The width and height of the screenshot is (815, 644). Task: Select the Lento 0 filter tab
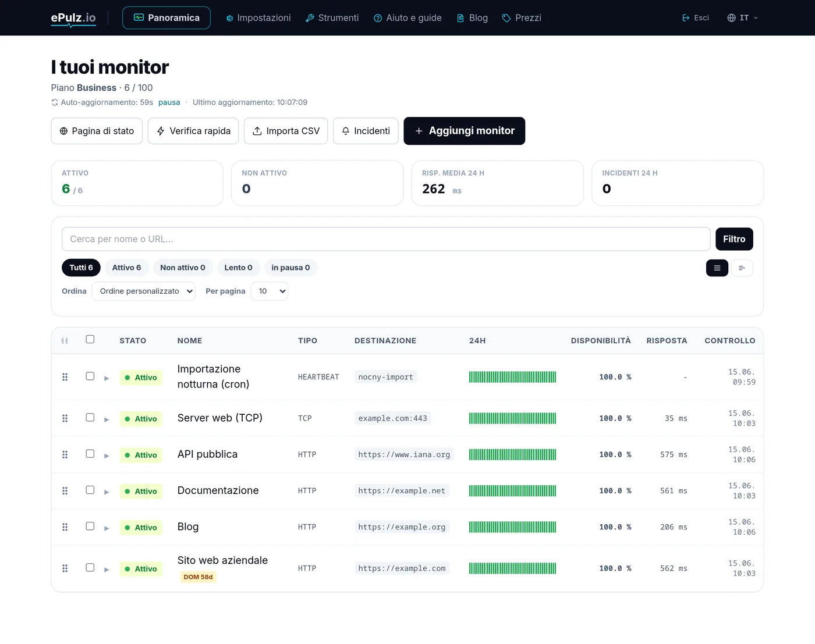pyautogui.click(x=238, y=268)
